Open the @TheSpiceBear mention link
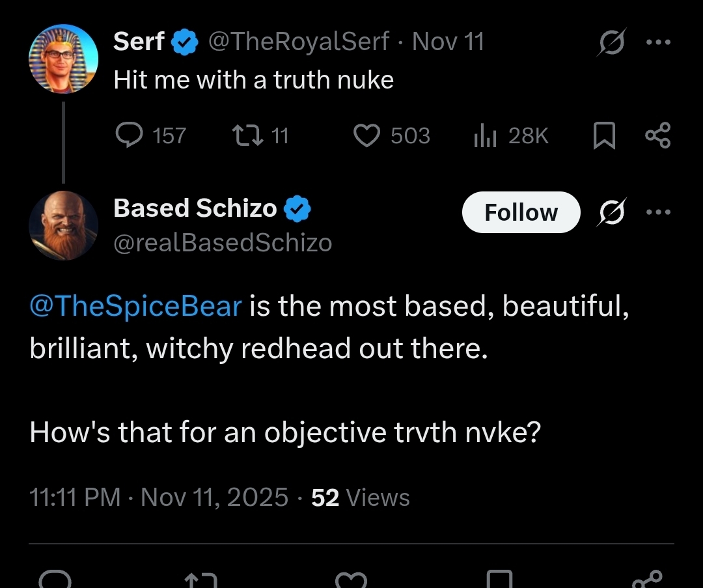703x588 pixels. tap(135, 306)
